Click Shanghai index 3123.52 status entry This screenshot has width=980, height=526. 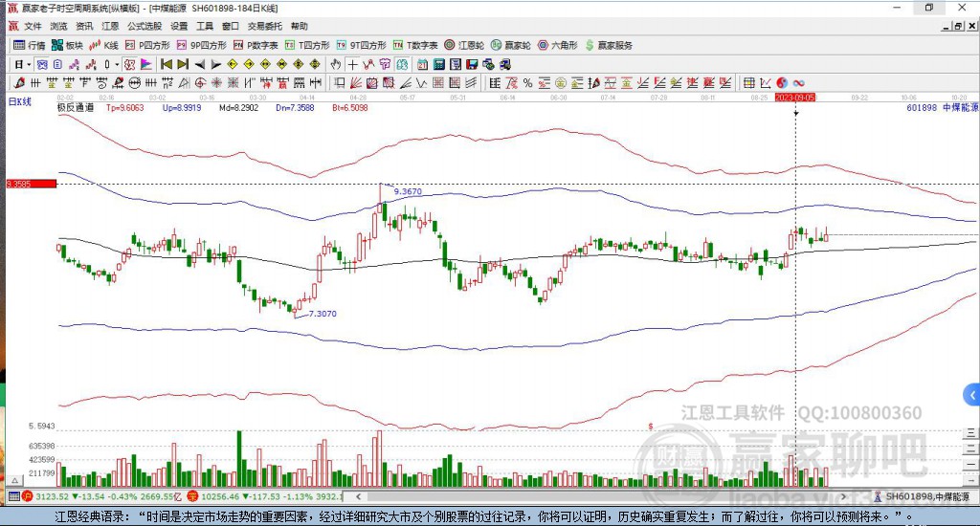coord(102,496)
